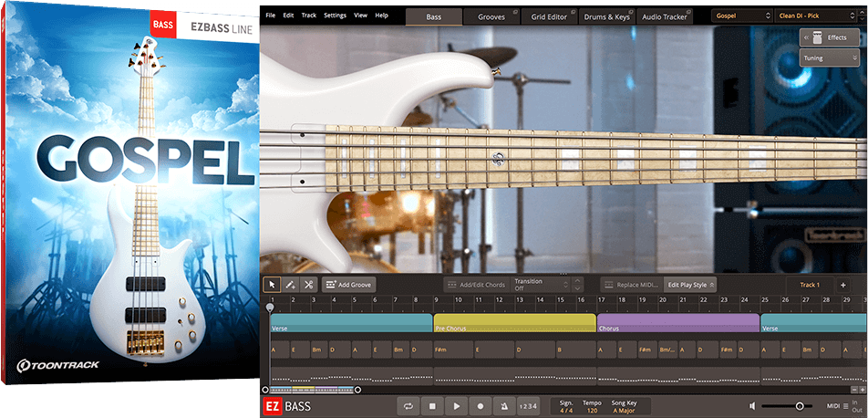This screenshot has height=418, width=868.
Task: Select the first Verse song part
Action: [x=351, y=323]
